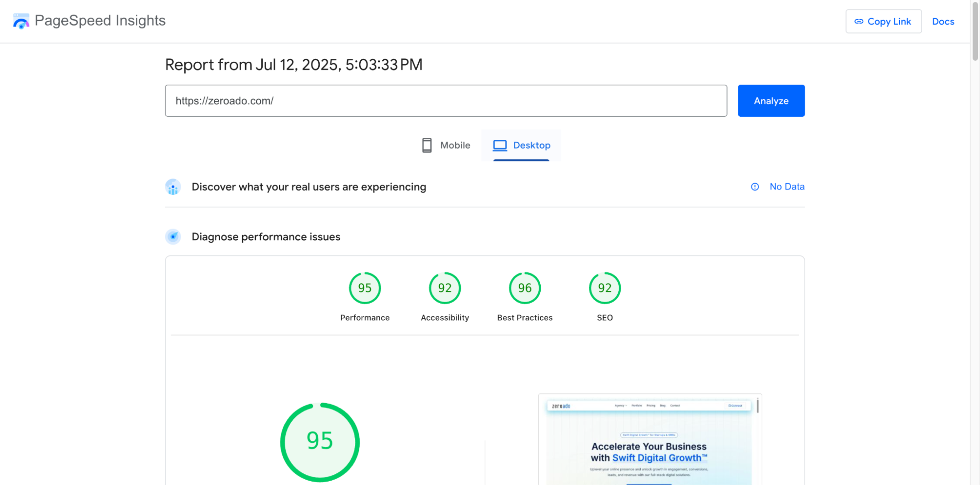Click the Analyze button
This screenshot has height=485, width=980.
[771, 101]
